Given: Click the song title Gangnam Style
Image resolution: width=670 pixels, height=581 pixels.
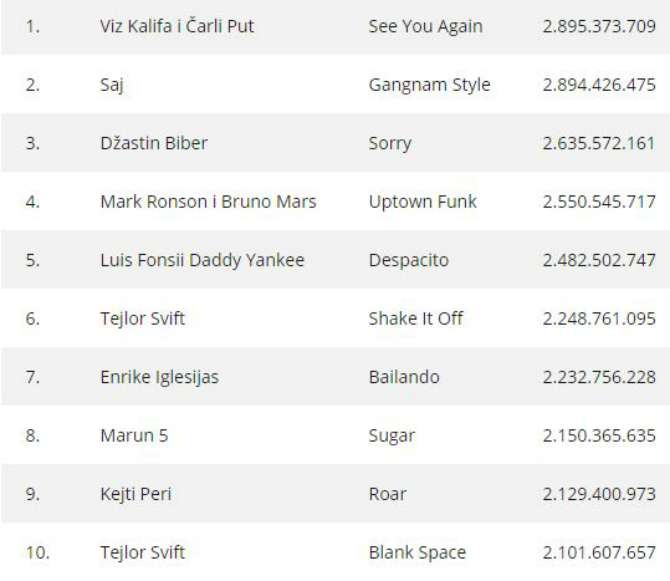Looking at the screenshot, I should (x=429, y=85).
